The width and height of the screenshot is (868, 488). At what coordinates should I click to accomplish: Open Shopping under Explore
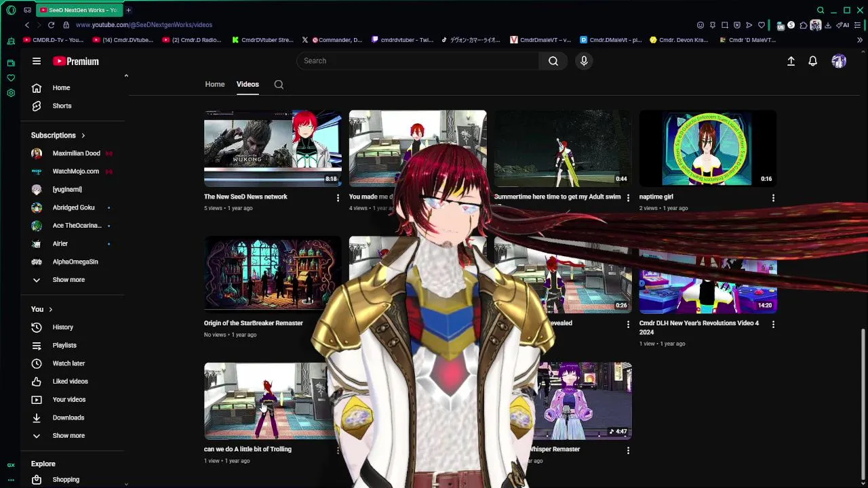66,480
